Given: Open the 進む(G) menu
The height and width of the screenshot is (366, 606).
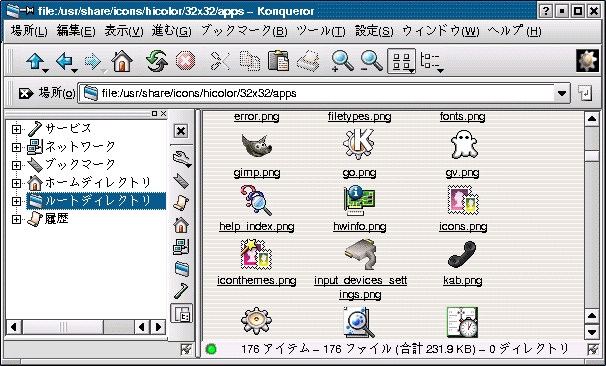Looking at the screenshot, I should [172, 31].
